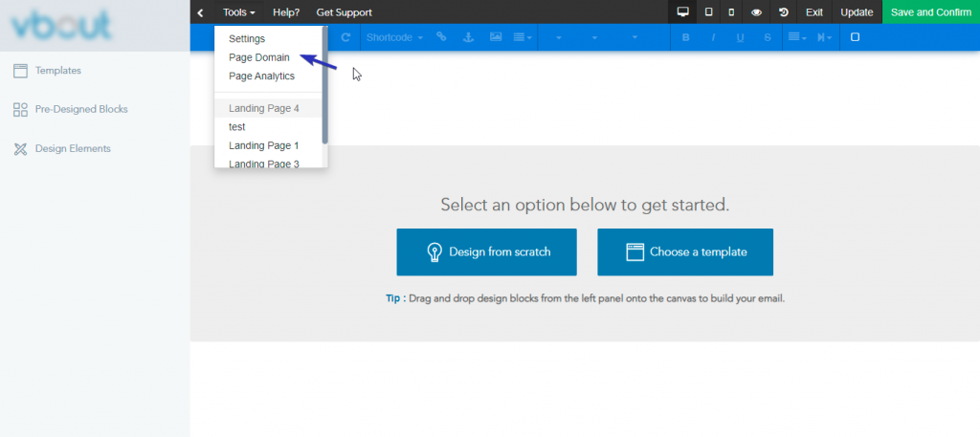
Task: Expand the Shortcode dropdown
Action: 394,37
